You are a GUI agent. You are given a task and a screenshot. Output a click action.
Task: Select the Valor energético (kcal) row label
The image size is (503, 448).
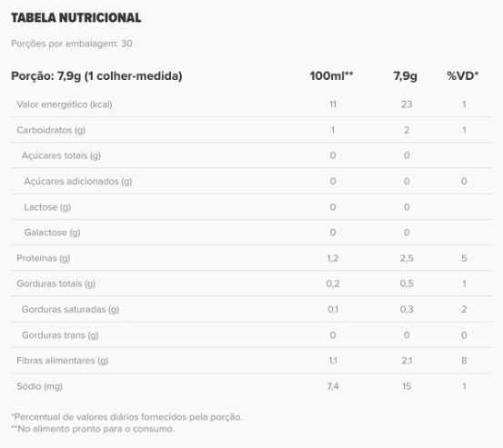(x=65, y=105)
